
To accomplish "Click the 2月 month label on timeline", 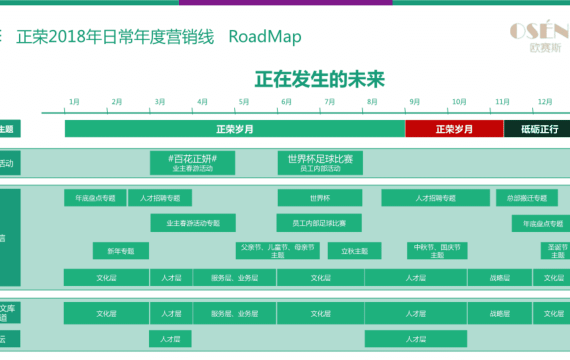I will [117, 101].
